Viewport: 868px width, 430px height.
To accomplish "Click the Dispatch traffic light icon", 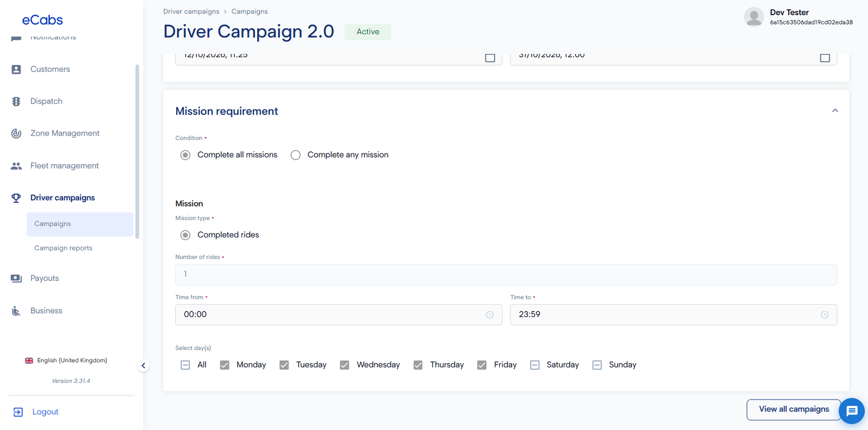I will (16, 101).
